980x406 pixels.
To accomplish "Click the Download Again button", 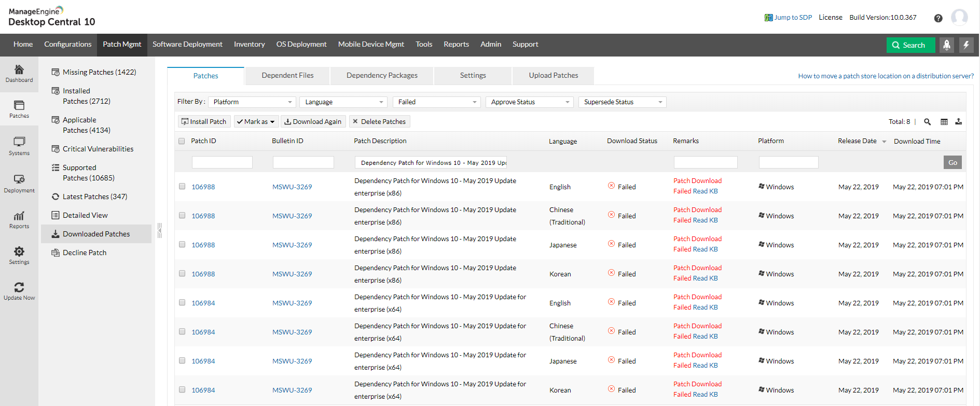I will coord(313,121).
